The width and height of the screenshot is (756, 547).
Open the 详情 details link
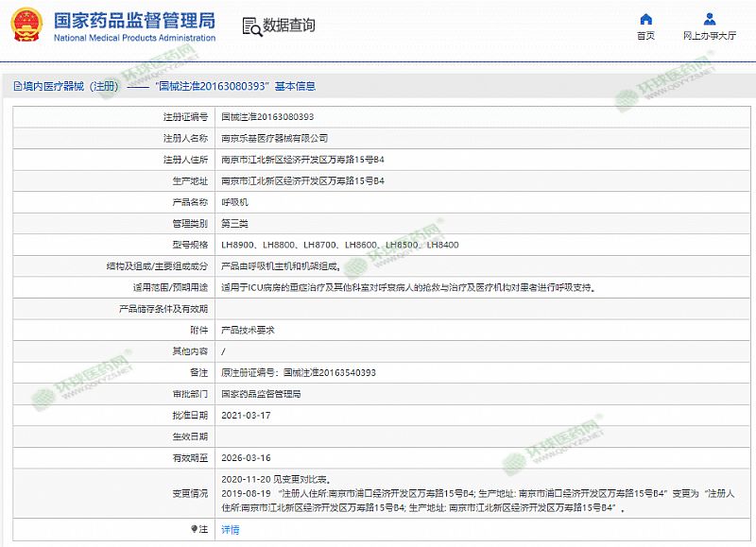(x=230, y=530)
